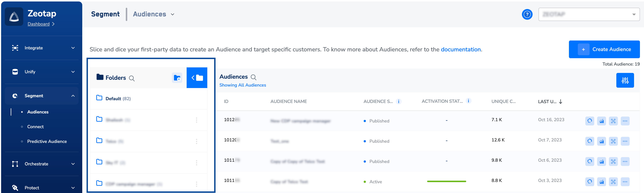Refresh the audience dated Oct 16, 2023
Image resolution: width=644 pixels, height=193 pixels.
(589, 121)
